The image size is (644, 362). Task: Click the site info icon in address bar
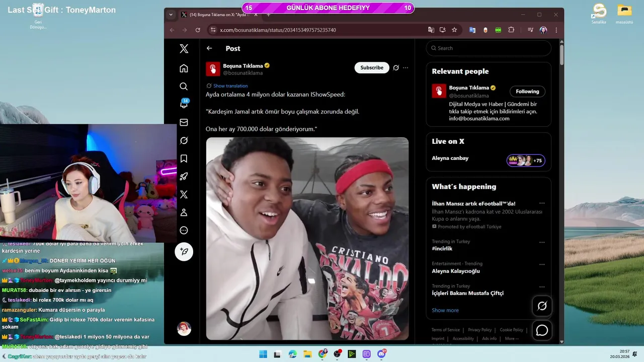pos(213,30)
